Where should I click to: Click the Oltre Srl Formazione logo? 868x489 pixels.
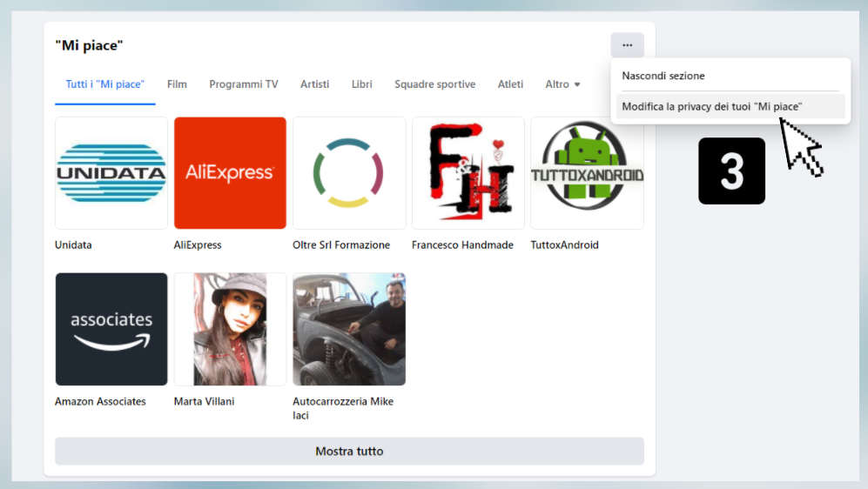tap(349, 172)
